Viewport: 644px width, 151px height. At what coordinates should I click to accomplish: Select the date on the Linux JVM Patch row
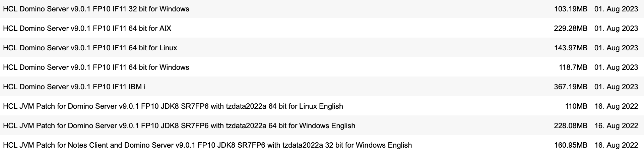pos(616,106)
